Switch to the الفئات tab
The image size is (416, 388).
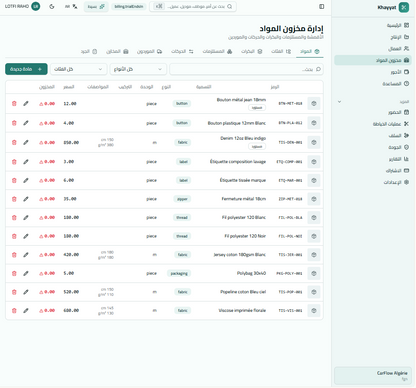(281, 51)
